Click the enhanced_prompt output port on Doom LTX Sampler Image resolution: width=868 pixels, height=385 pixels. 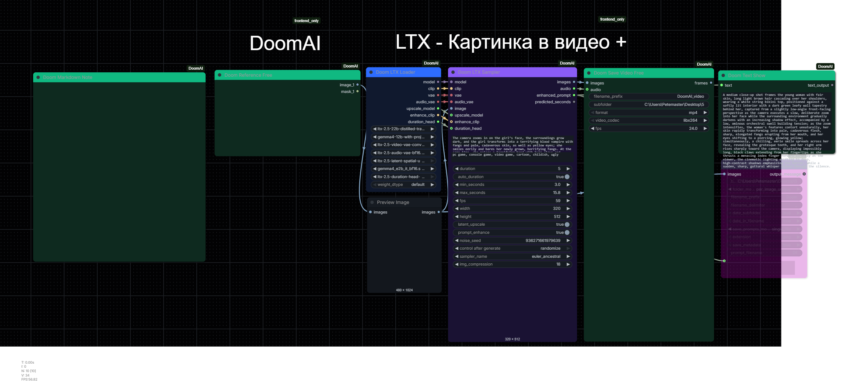coord(574,95)
